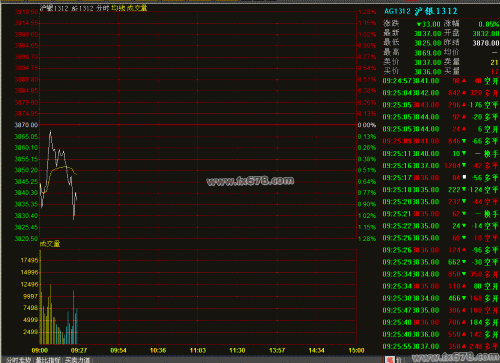
Task: Click the 买价 3836.00 bid price
Action: (428, 72)
